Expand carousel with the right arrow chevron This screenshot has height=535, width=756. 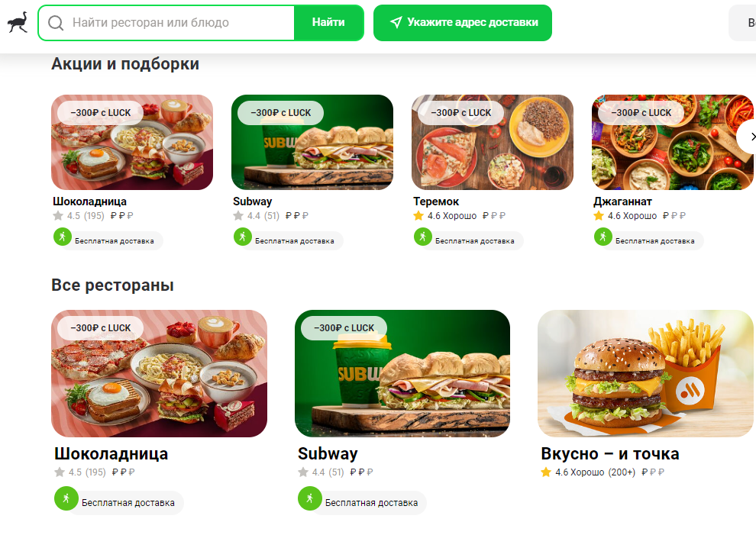749,137
